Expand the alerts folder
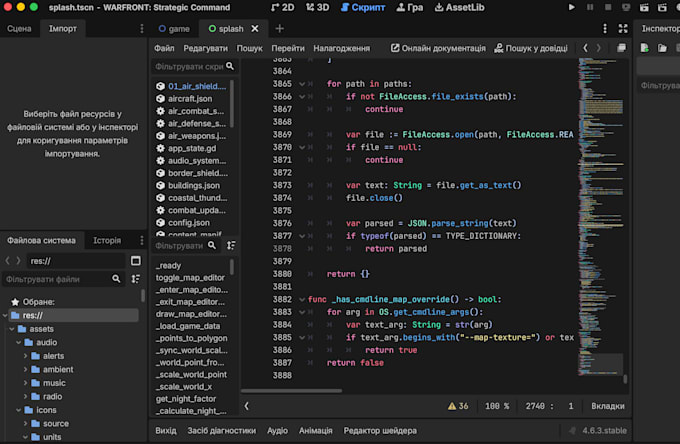 (25, 356)
